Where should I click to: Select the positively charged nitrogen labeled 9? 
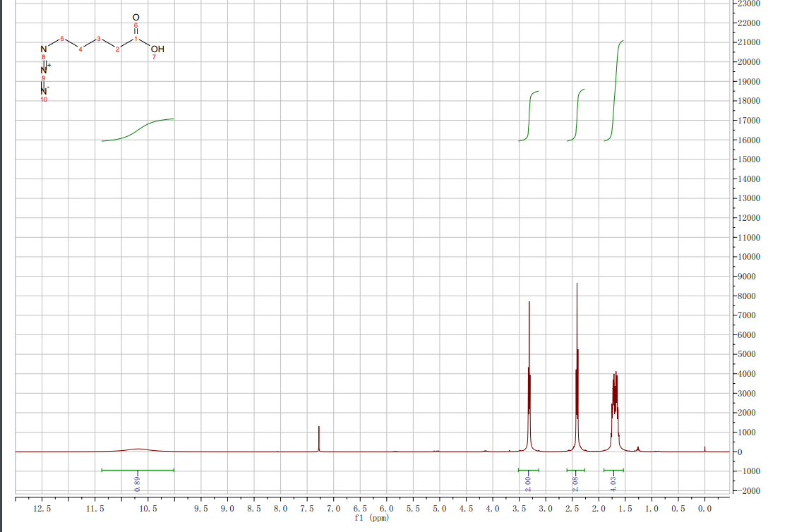coord(44,70)
